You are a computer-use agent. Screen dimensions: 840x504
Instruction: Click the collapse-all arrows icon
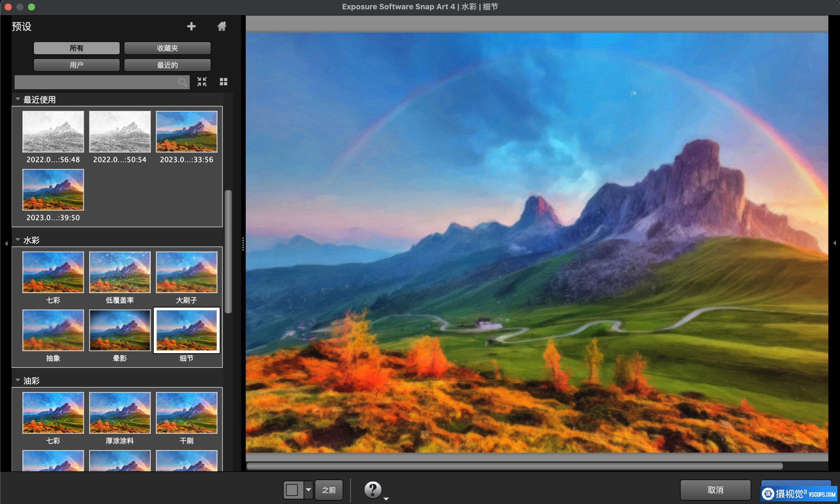pyautogui.click(x=202, y=82)
